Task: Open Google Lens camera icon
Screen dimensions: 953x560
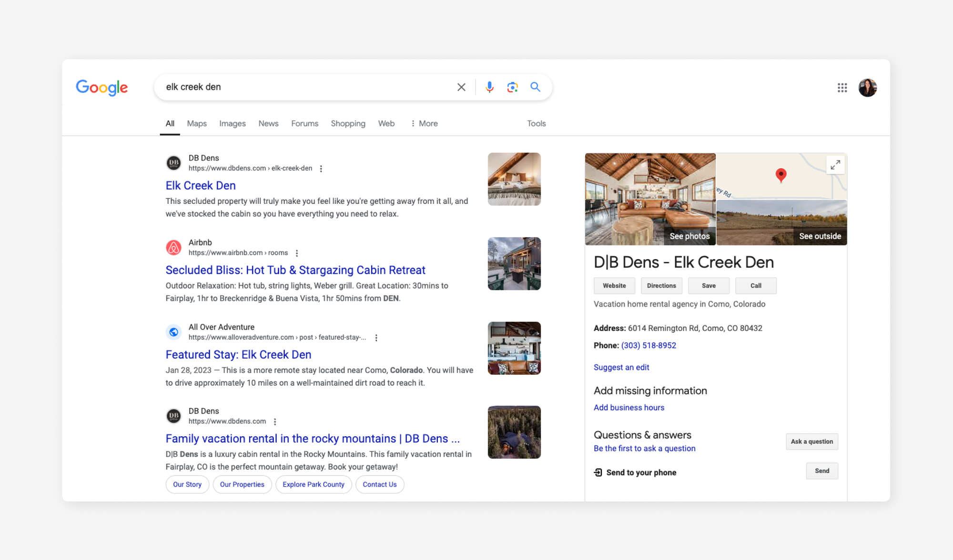Action: [512, 87]
